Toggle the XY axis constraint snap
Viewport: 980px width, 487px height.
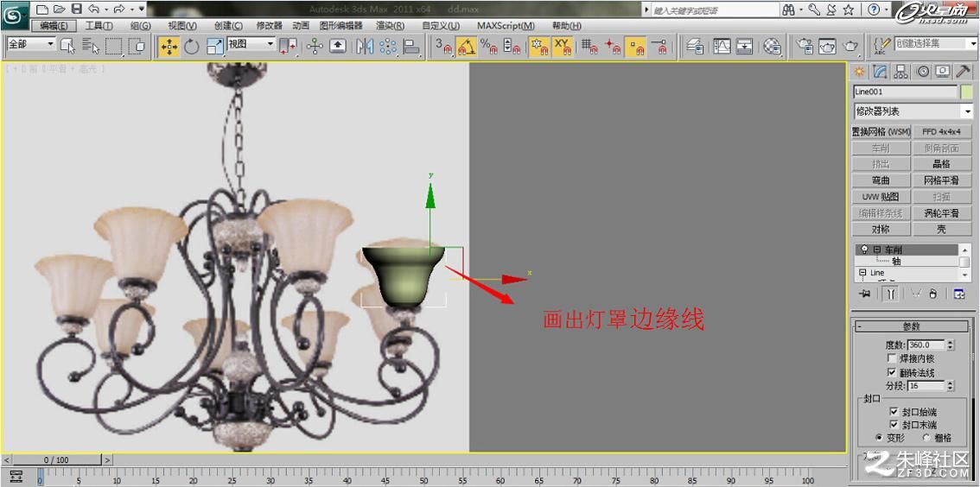coord(563,47)
